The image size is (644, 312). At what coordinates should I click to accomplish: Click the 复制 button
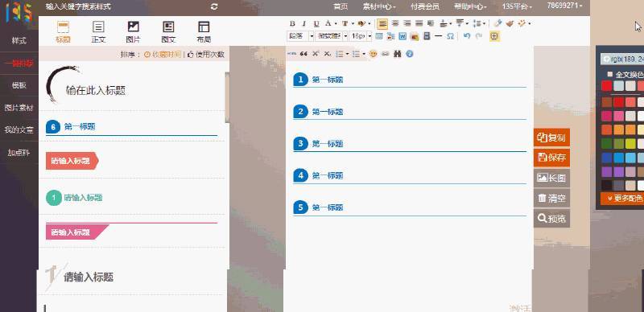(551, 138)
